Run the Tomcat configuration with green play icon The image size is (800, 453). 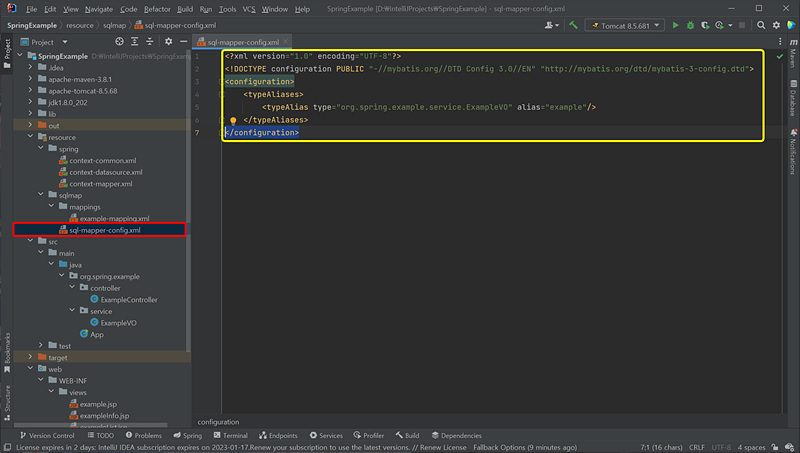click(x=676, y=25)
